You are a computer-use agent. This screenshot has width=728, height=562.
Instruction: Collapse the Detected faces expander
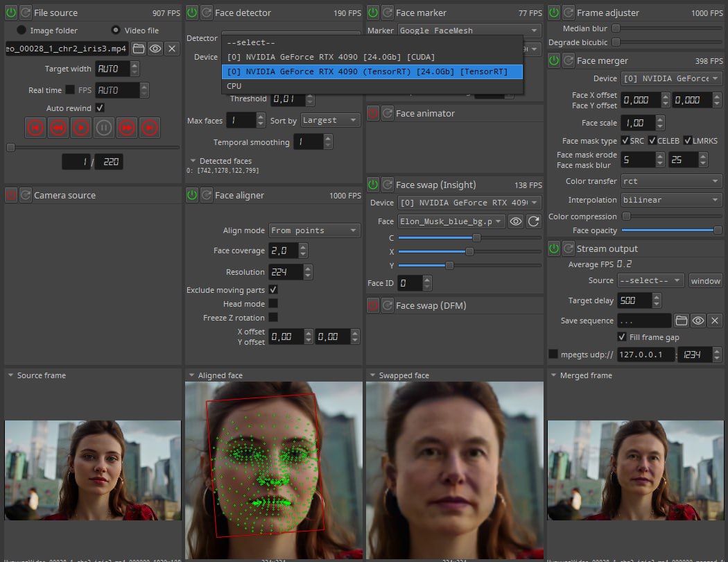pos(193,161)
